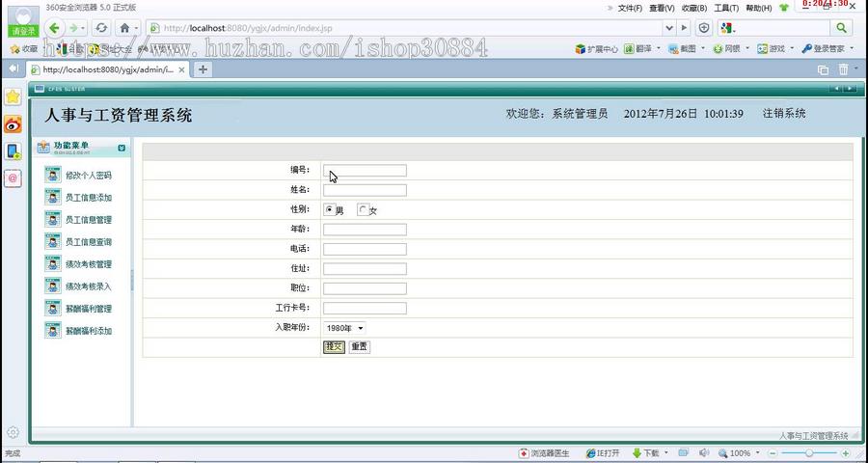The height and width of the screenshot is (463, 868).
Task: Reload the page with refresh icon
Action: (101, 28)
